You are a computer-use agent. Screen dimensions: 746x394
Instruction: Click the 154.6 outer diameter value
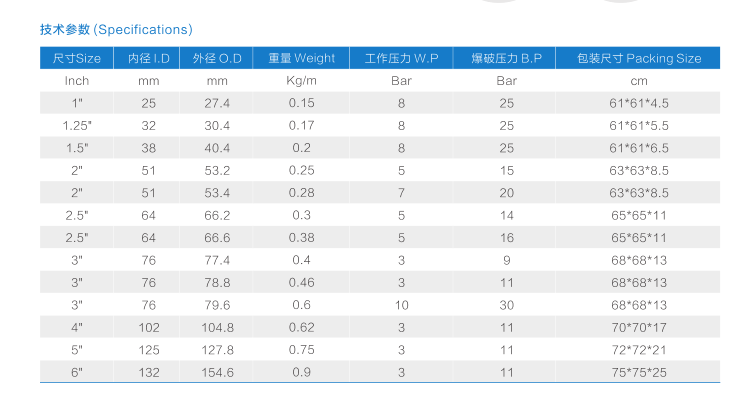[x=217, y=372]
